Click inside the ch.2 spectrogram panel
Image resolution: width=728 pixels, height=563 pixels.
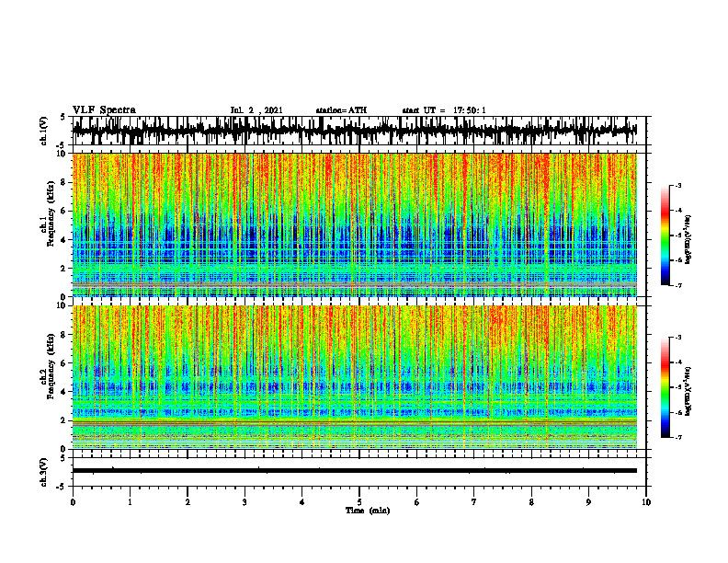(354, 377)
